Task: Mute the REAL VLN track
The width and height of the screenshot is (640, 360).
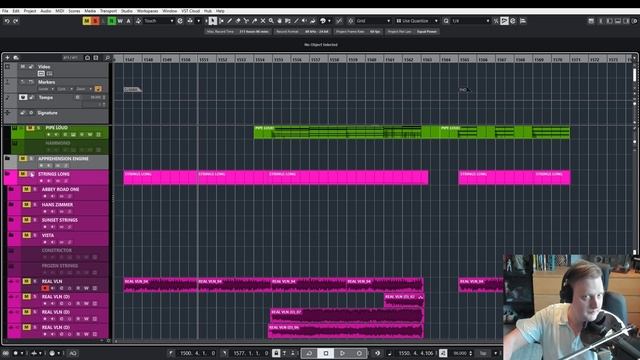Action: tap(27, 281)
